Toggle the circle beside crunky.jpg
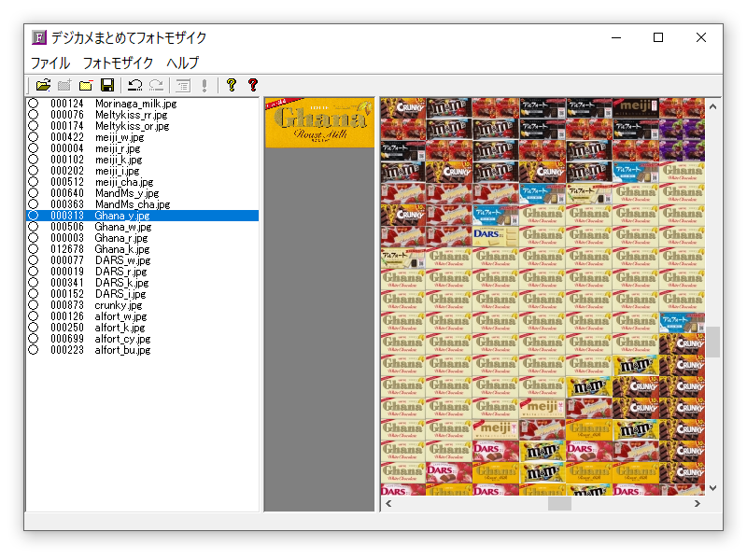Image resolution: width=747 pixels, height=560 pixels. 33,305
